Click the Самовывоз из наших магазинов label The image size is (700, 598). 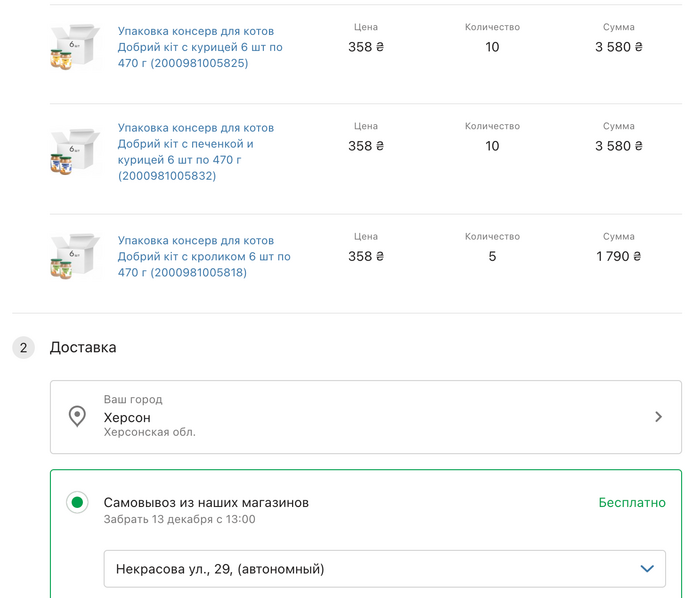(x=206, y=502)
